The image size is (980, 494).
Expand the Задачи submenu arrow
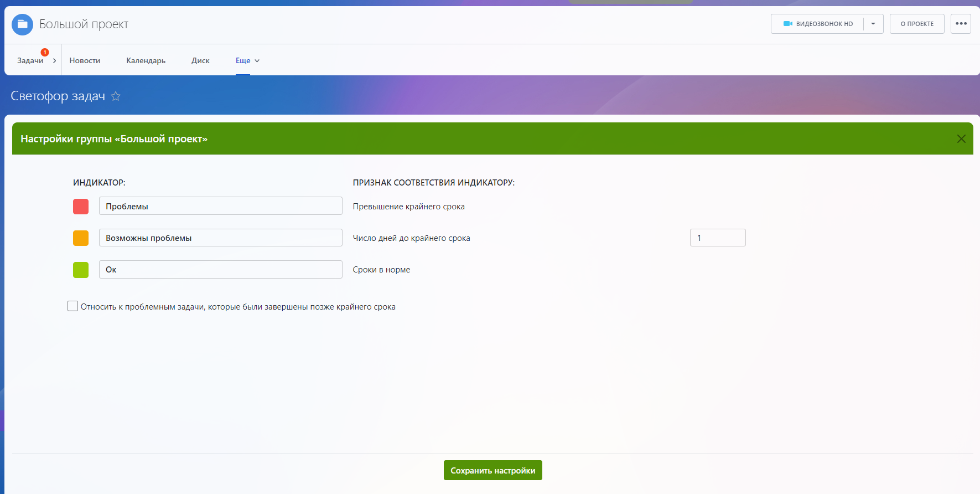54,60
